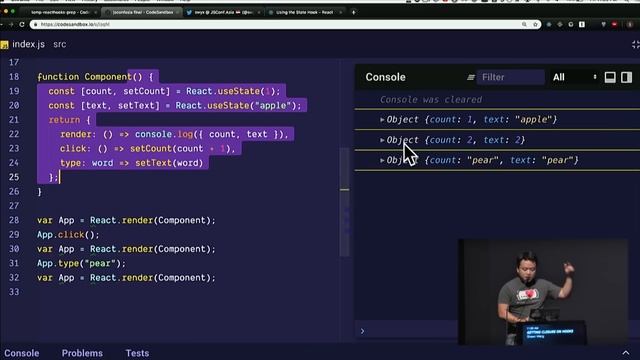The width and height of the screenshot is (640, 360).
Task: Click the 'src' folder label by index.js
Action: (x=60, y=44)
